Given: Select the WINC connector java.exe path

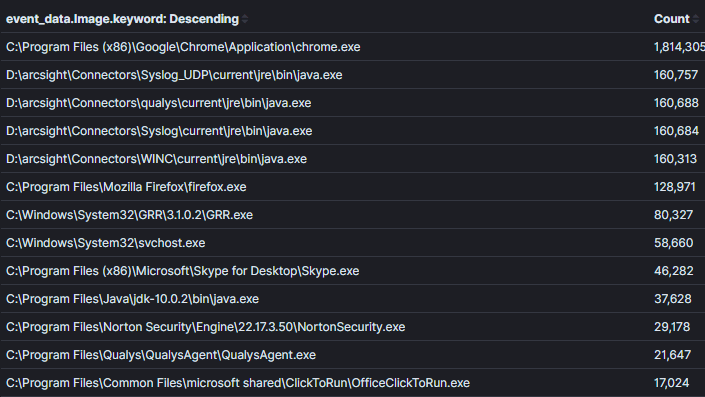Looking at the screenshot, I should coord(156,159).
